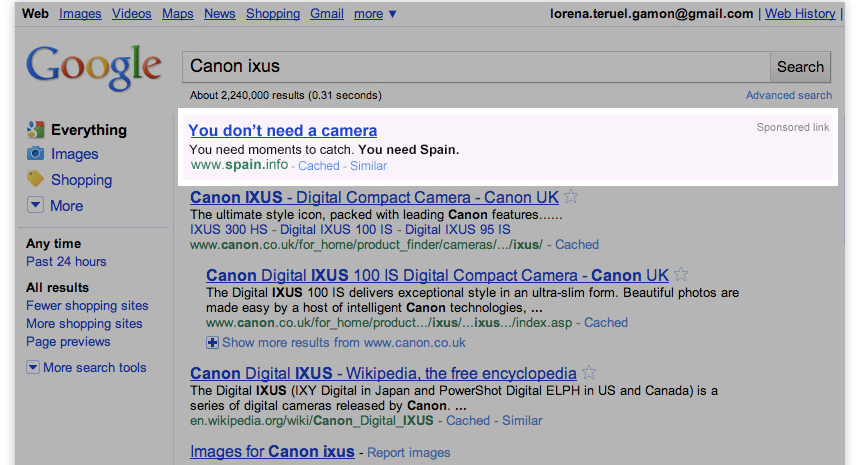This screenshot has height=465, width=860.
Task: Open Images for Canon ixus link
Action: click(x=272, y=451)
